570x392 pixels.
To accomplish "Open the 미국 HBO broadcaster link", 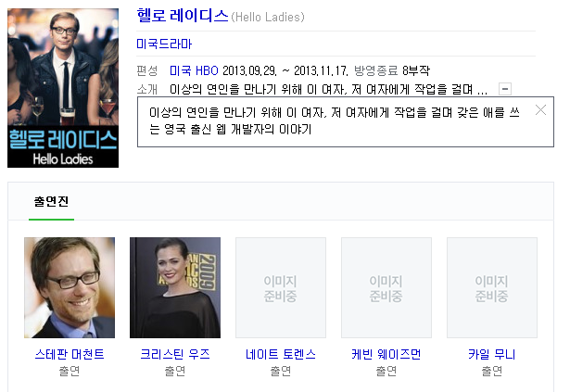I will pos(194,70).
